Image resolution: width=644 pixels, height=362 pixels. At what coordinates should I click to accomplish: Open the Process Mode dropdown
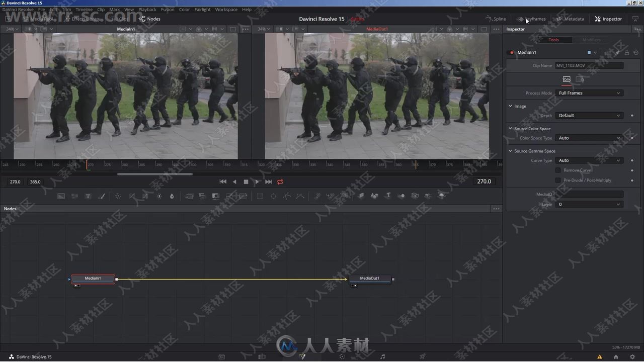coord(589,93)
